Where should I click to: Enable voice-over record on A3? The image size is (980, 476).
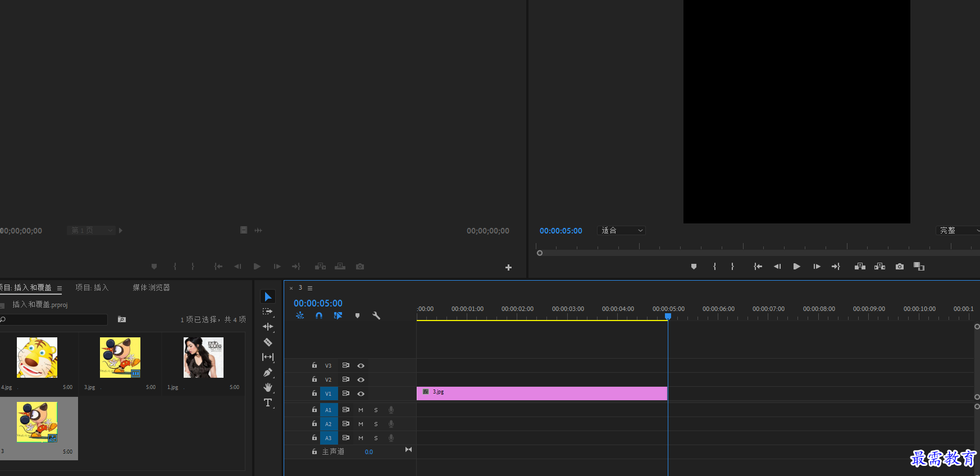pyautogui.click(x=391, y=438)
